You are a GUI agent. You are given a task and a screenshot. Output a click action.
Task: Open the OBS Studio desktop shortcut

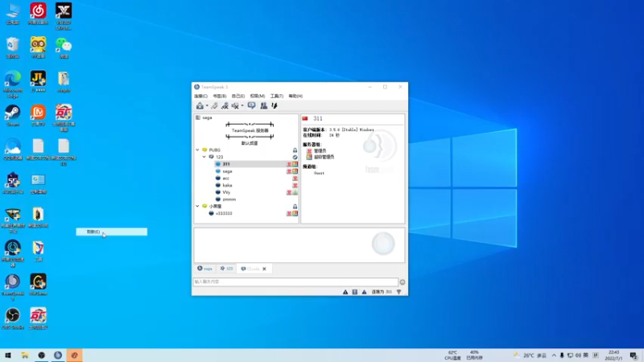click(13, 319)
